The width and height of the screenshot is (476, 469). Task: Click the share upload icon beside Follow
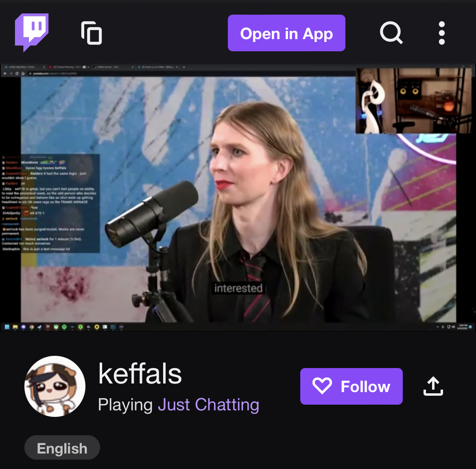click(433, 386)
